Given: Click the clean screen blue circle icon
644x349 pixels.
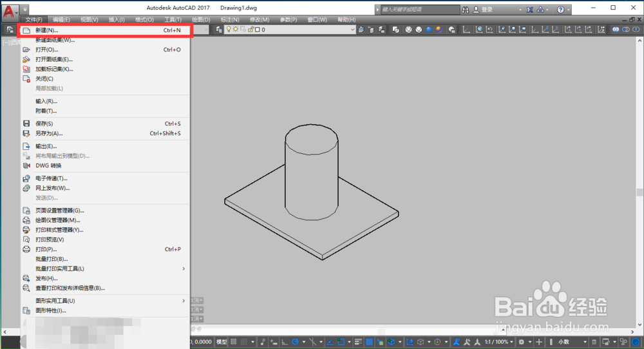Looking at the screenshot, I should tap(636, 342).
